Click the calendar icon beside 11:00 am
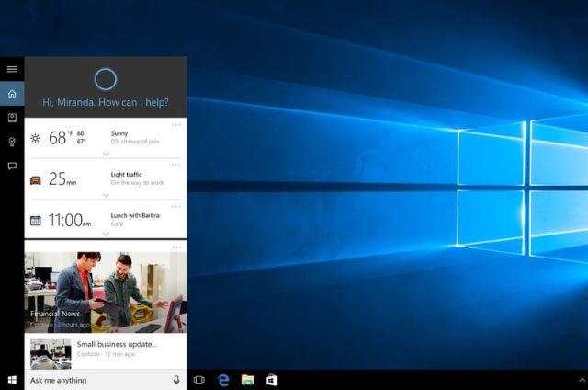The height and width of the screenshot is (390, 588). 36,221
